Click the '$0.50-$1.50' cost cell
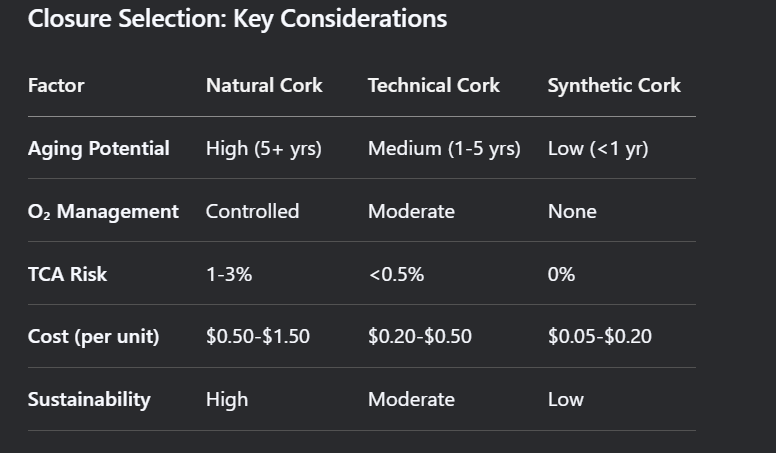Viewport: 776px width, 453px height. tap(258, 337)
